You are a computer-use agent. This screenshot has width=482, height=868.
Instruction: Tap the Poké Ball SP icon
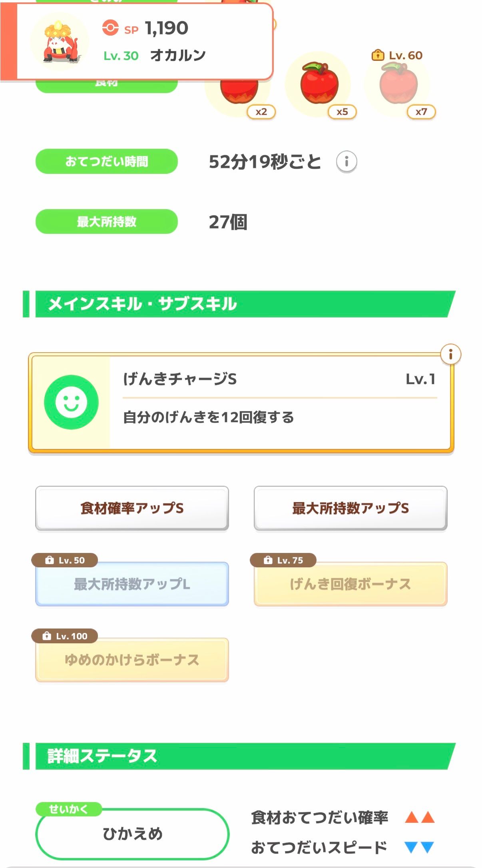(x=110, y=28)
